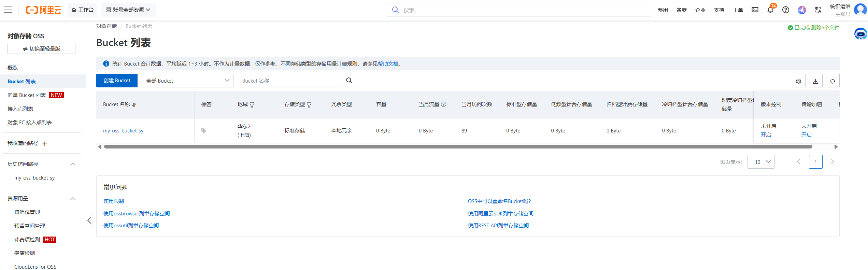Go to 工作台

(83, 10)
